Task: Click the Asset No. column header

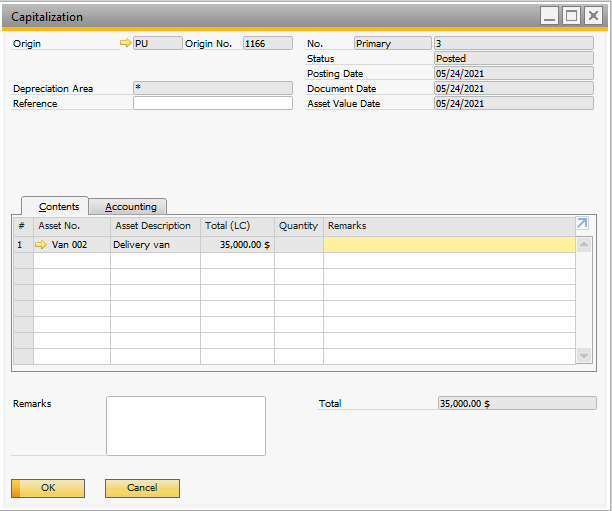Action: pyautogui.click(x=72, y=226)
